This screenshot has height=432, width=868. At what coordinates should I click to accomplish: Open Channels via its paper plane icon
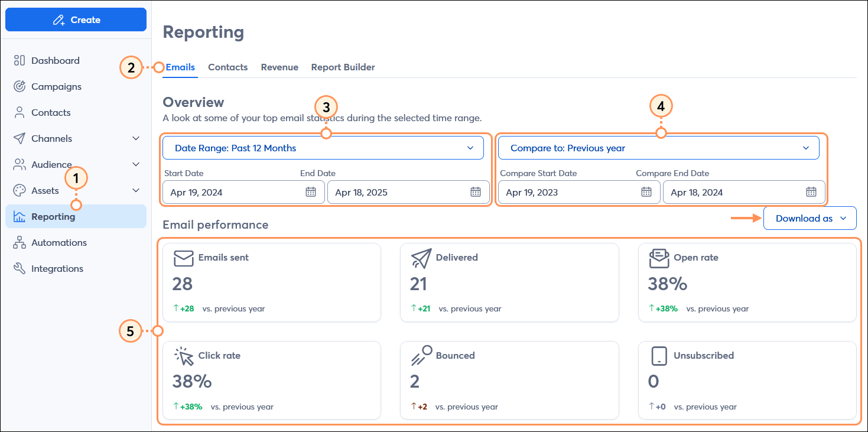(x=19, y=138)
